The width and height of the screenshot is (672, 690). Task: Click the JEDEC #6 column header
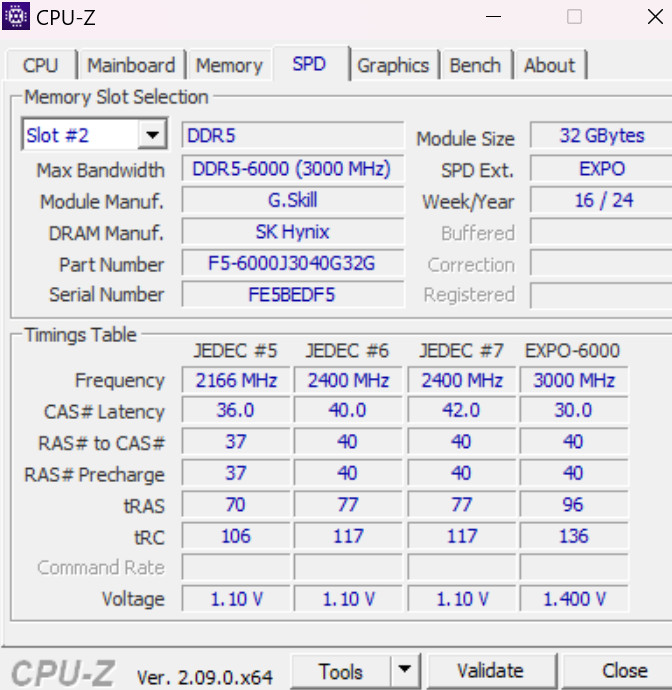[x=348, y=351]
